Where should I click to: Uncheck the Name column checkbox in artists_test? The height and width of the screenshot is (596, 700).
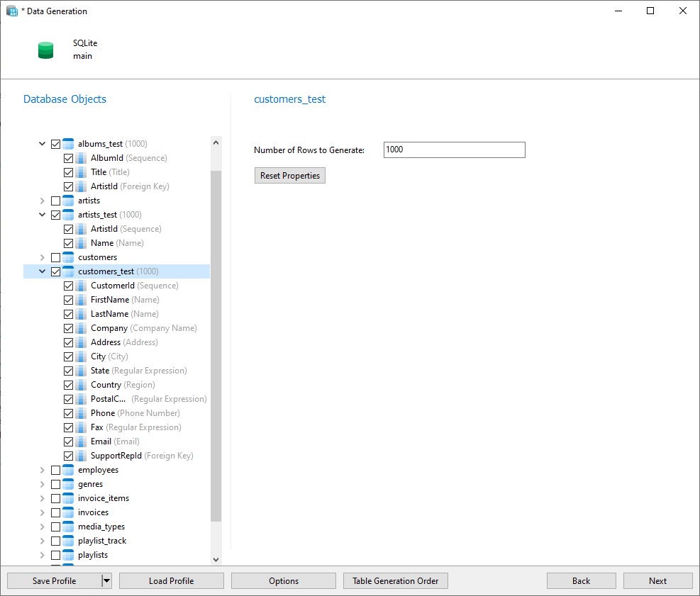(x=68, y=243)
